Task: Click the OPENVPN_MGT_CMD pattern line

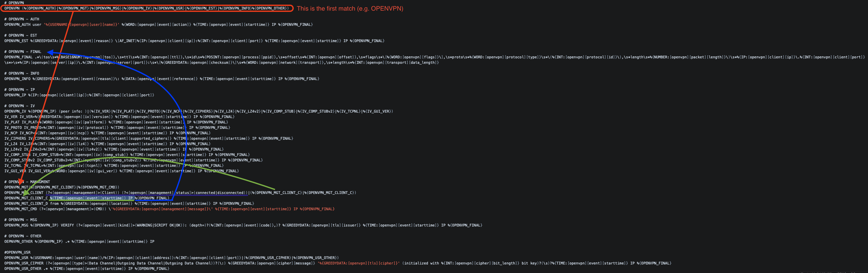Action: coord(169,209)
